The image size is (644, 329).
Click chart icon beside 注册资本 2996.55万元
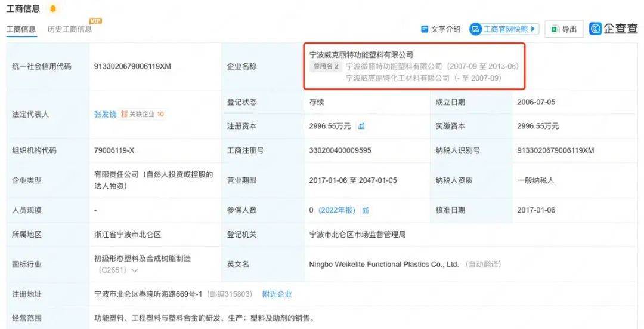[x=361, y=126]
